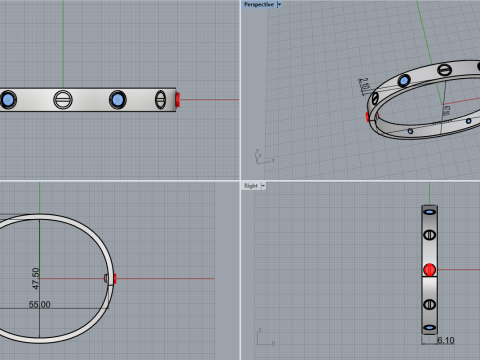
Task: Select the red screw in the Perspective viewport
Action: pos(367,117)
